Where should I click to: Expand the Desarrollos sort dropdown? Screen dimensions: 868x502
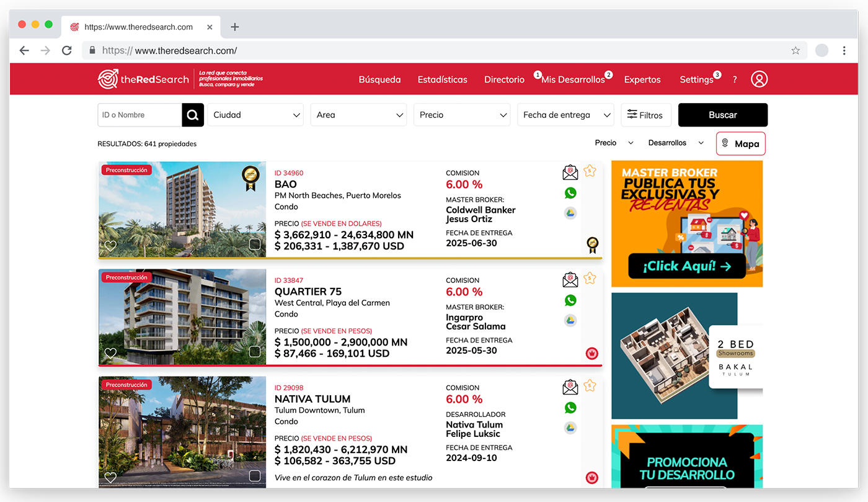[x=676, y=143]
